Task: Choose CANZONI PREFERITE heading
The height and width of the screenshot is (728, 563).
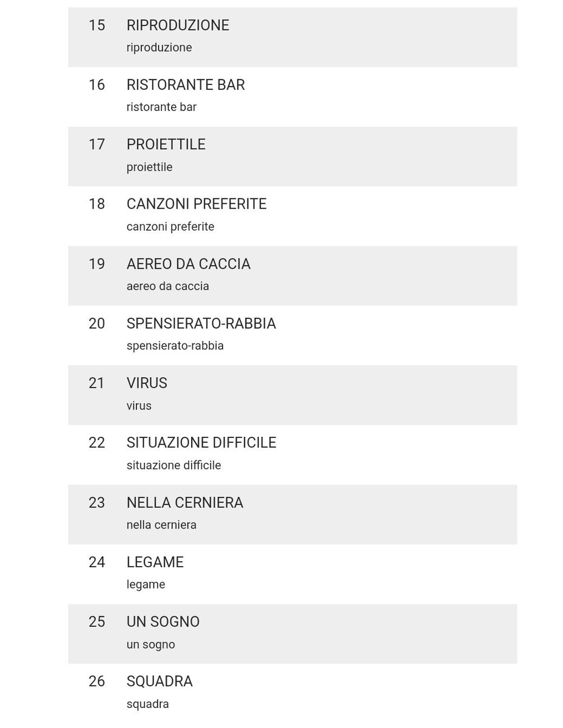Action: pyautogui.click(x=197, y=204)
